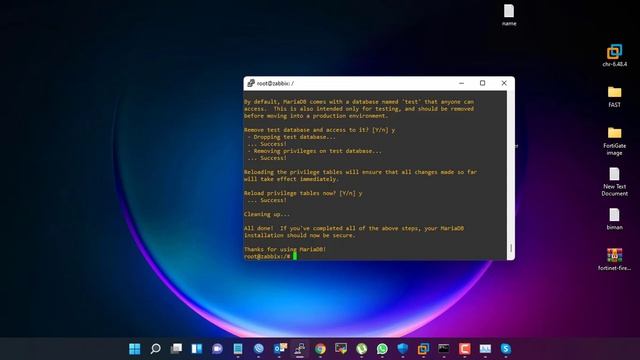Switch to VMware Workstation in taskbar
This screenshot has height=360, width=640.
(423, 349)
